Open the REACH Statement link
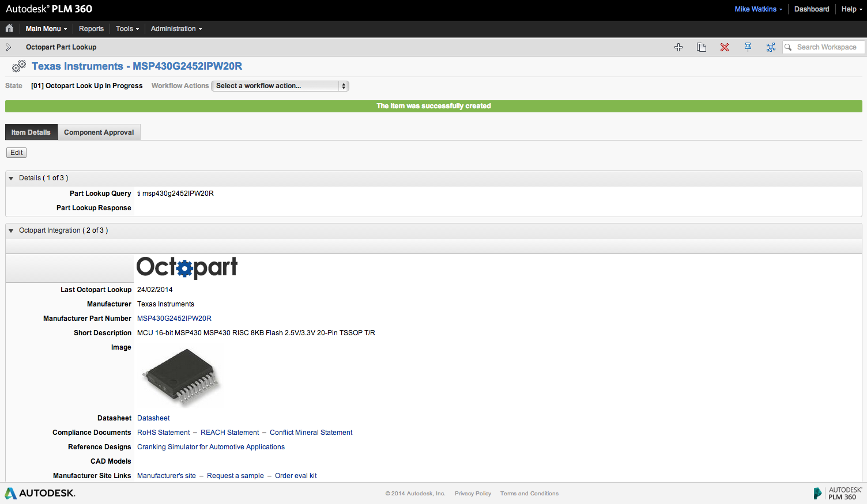 230,433
